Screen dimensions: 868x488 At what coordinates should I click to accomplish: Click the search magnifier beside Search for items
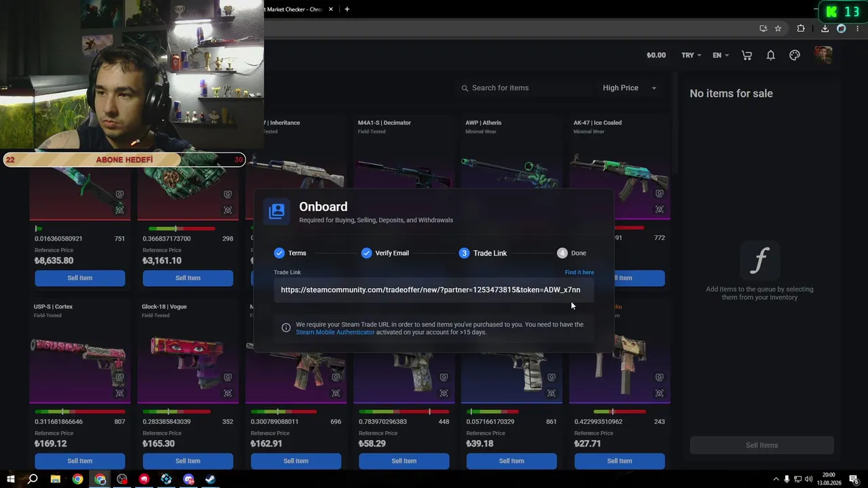pos(465,88)
